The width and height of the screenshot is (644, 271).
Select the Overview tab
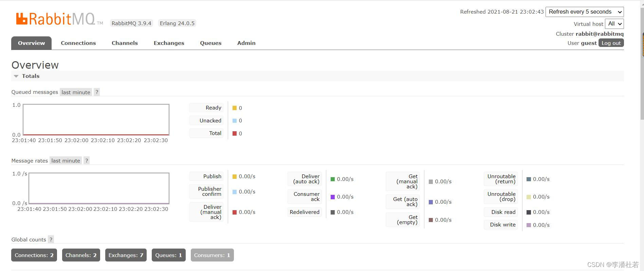point(31,43)
